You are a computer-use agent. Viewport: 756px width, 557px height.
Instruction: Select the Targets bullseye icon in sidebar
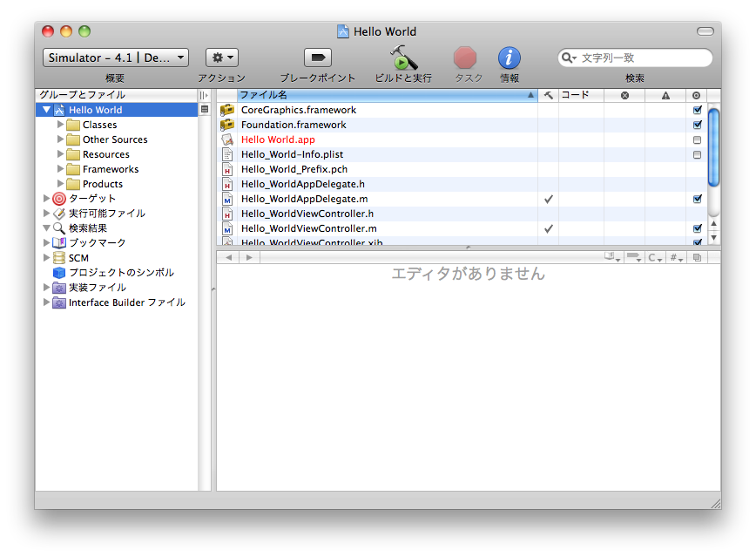59,199
